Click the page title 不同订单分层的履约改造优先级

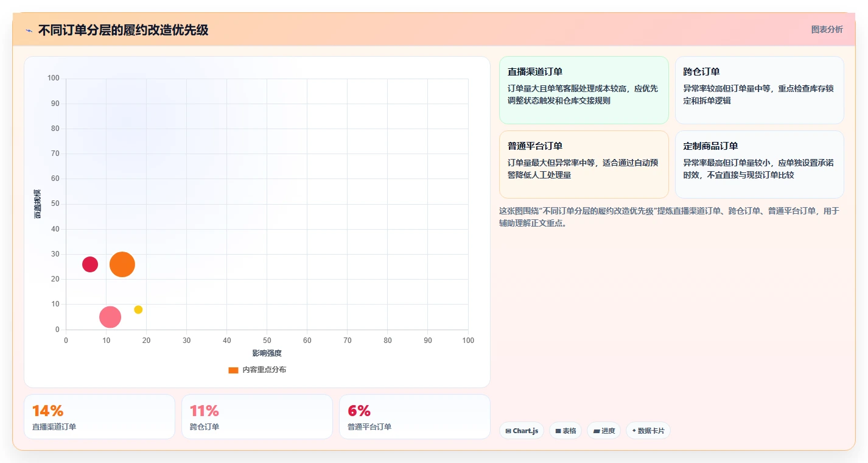point(124,30)
